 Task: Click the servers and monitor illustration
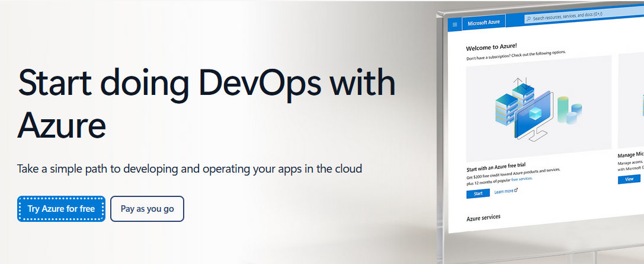coord(539,109)
